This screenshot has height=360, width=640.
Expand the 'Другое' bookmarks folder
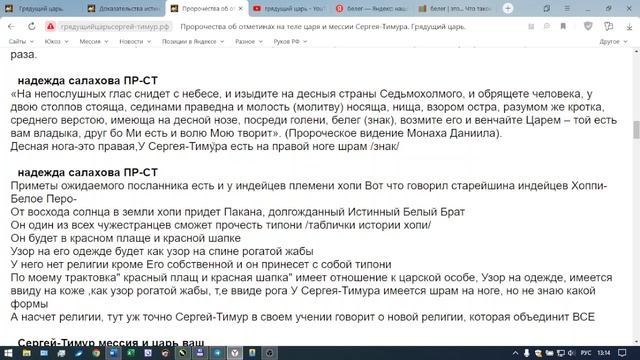[x=613, y=42]
